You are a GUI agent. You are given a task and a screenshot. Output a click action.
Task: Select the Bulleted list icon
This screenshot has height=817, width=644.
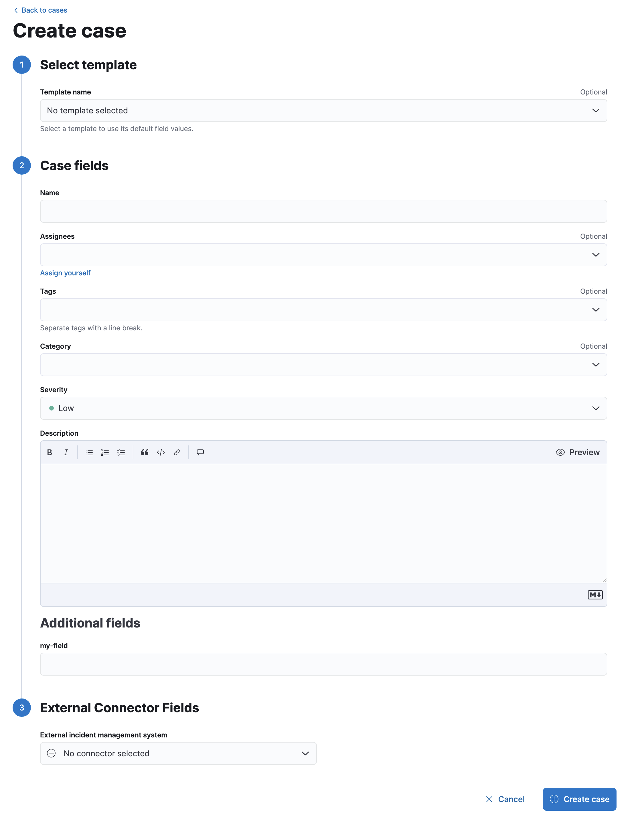point(89,452)
